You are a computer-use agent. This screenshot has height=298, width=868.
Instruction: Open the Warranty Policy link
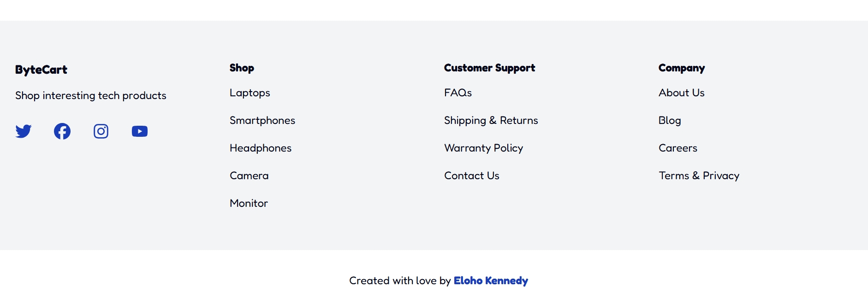484,148
